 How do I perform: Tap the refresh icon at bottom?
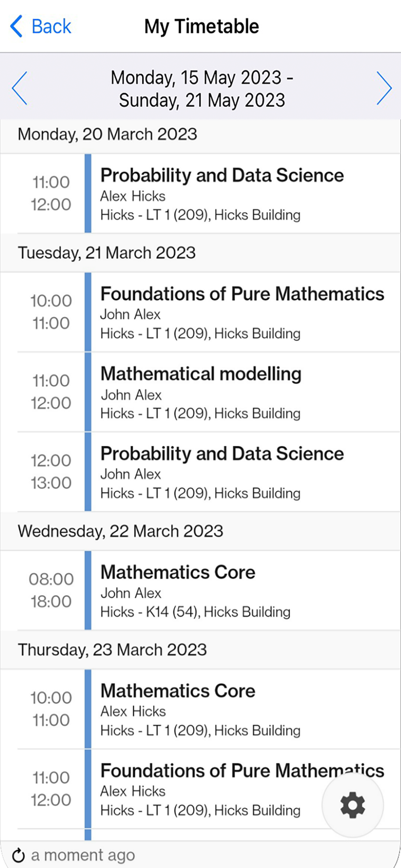pos(18,855)
